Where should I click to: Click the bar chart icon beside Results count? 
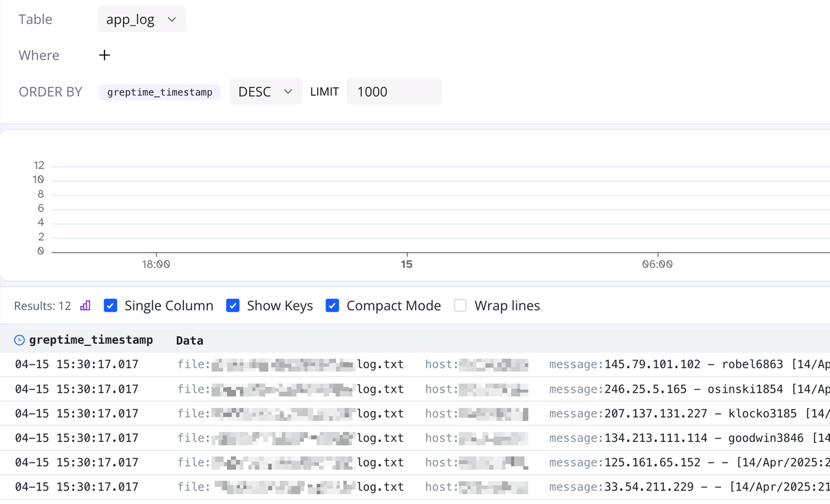pos(85,304)
